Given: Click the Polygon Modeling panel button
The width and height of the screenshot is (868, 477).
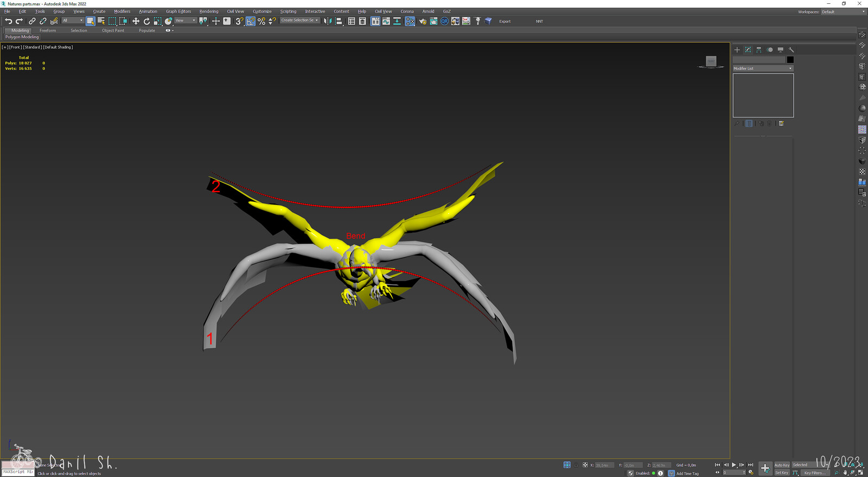Looking at the screenshot, I should [x=22, y=37].
